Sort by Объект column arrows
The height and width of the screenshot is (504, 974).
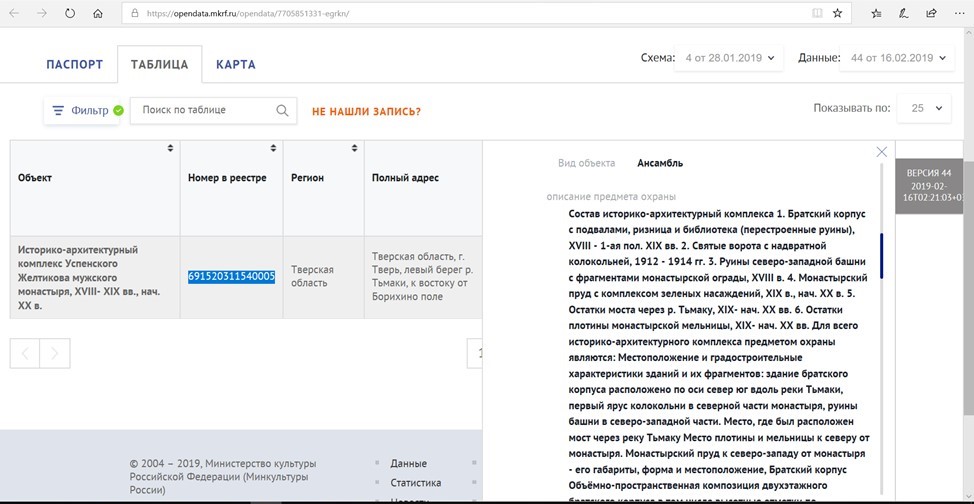click(170, 148)
